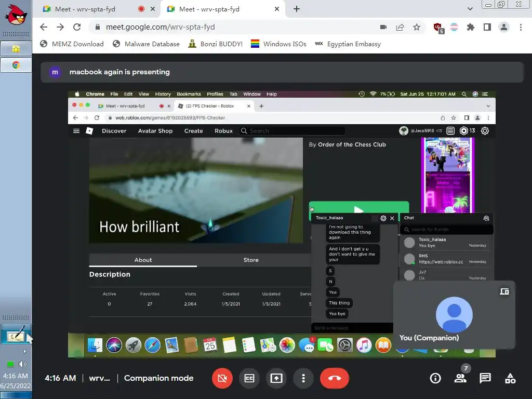Open the Roblox hamburger menu
The width and height of the screenshot is (532, 399).
click(76, 131)
